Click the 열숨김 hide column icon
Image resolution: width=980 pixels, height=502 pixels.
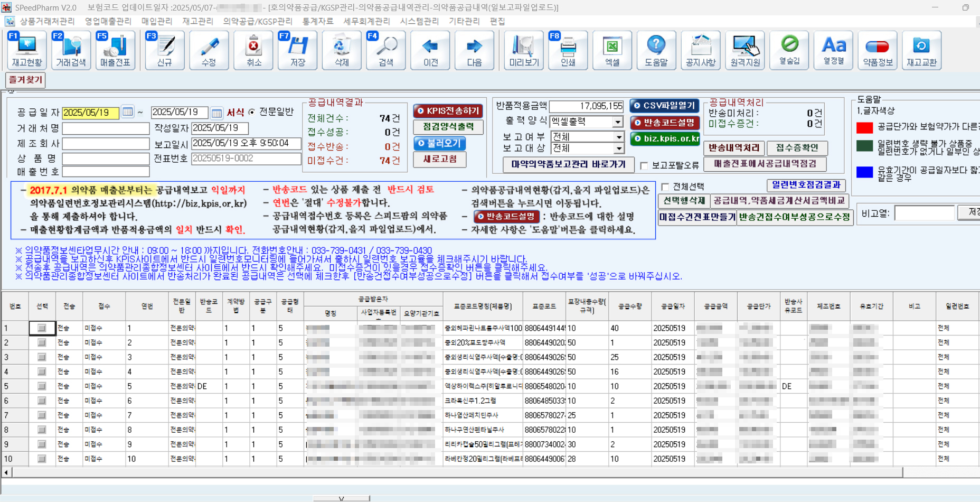click(x=789, y=50)
